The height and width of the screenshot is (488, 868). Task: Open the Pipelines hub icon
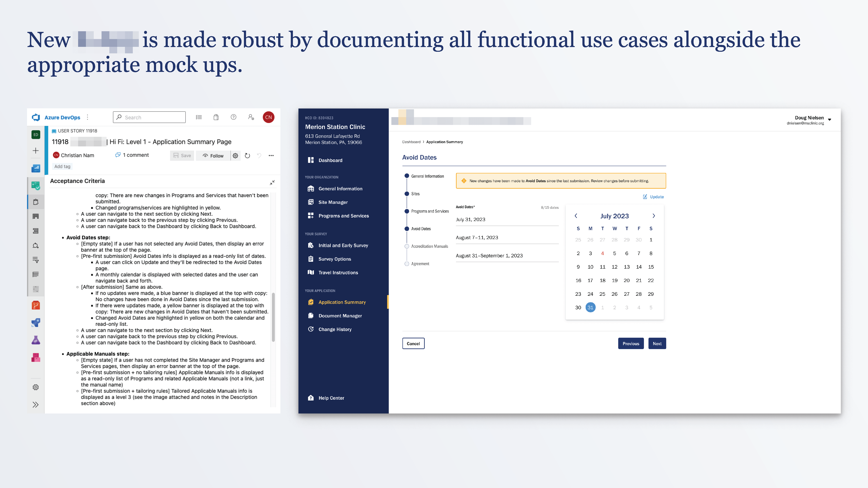[36, 323]
